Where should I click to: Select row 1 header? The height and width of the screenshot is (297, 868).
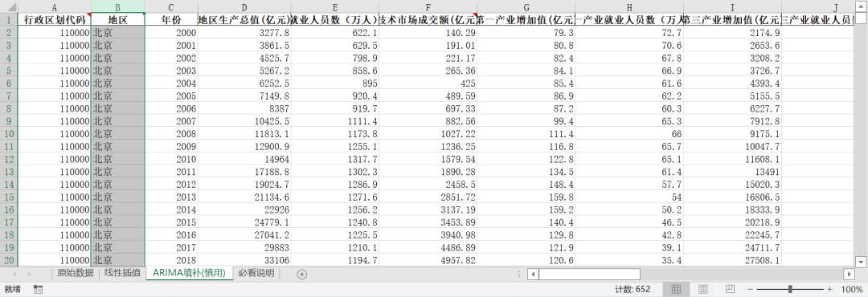point(9,19)
